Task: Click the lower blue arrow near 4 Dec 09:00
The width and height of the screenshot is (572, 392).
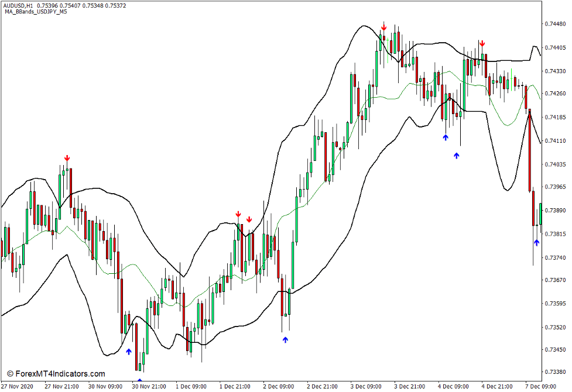Action: coord(457,156)
